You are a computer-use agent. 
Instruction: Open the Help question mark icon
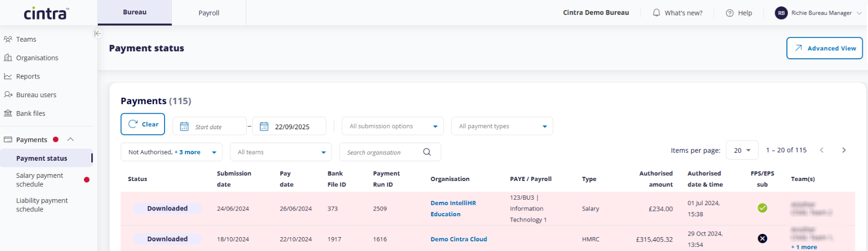pos(730,13)
